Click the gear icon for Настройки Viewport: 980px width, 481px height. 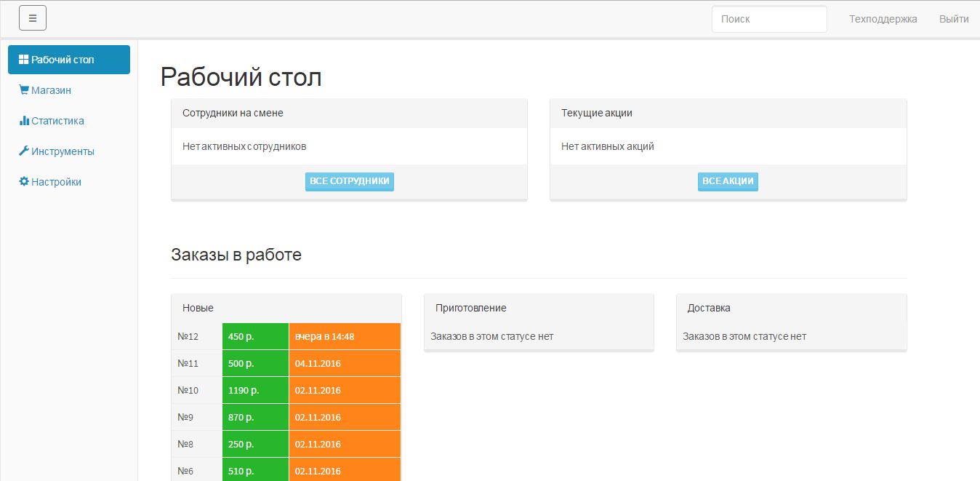pyautogui.click(x=24, y=182)
